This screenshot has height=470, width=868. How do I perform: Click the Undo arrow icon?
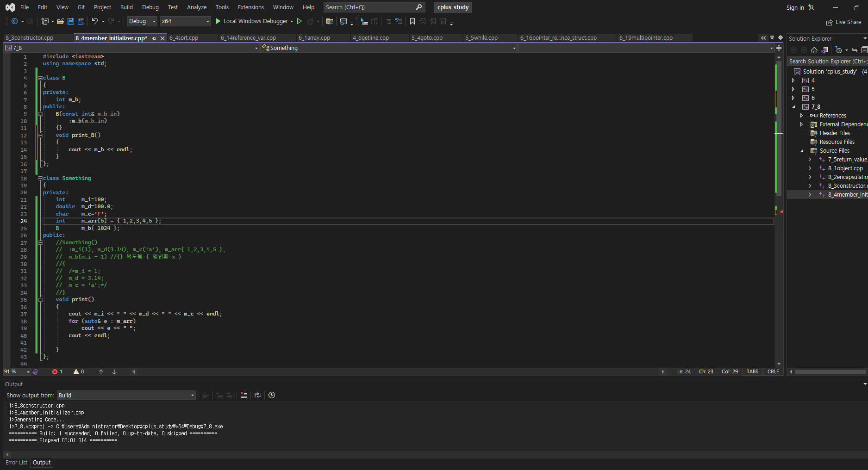click(94, 21)
